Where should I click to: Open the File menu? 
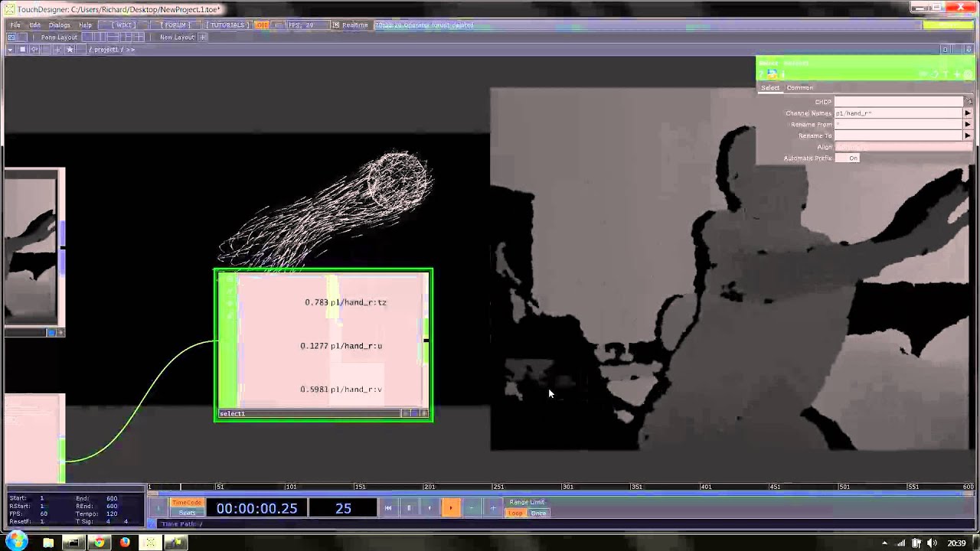tap(15, 25)
